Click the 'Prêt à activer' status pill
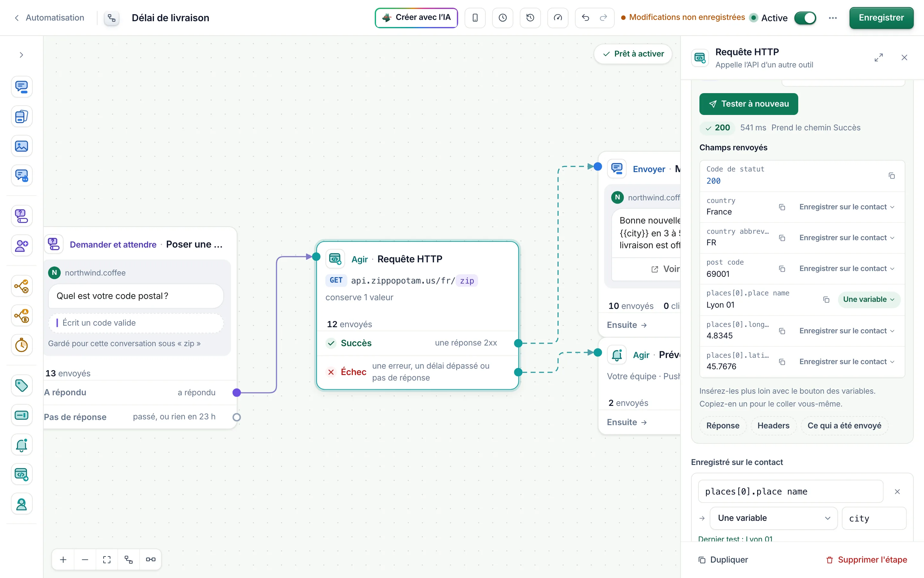Viewport: 924px width, 578px height. (x=633, y=54)
